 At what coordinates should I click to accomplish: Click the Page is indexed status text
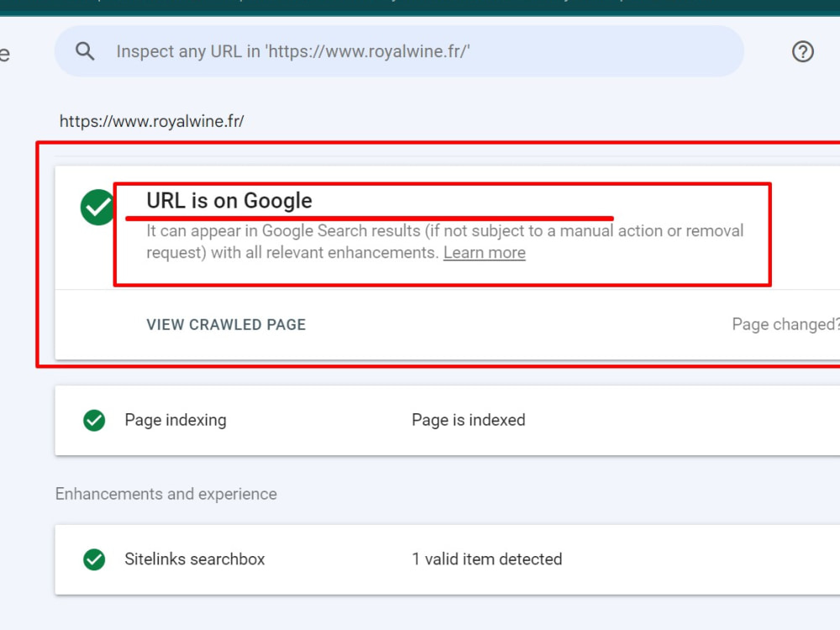coord(468,420)
